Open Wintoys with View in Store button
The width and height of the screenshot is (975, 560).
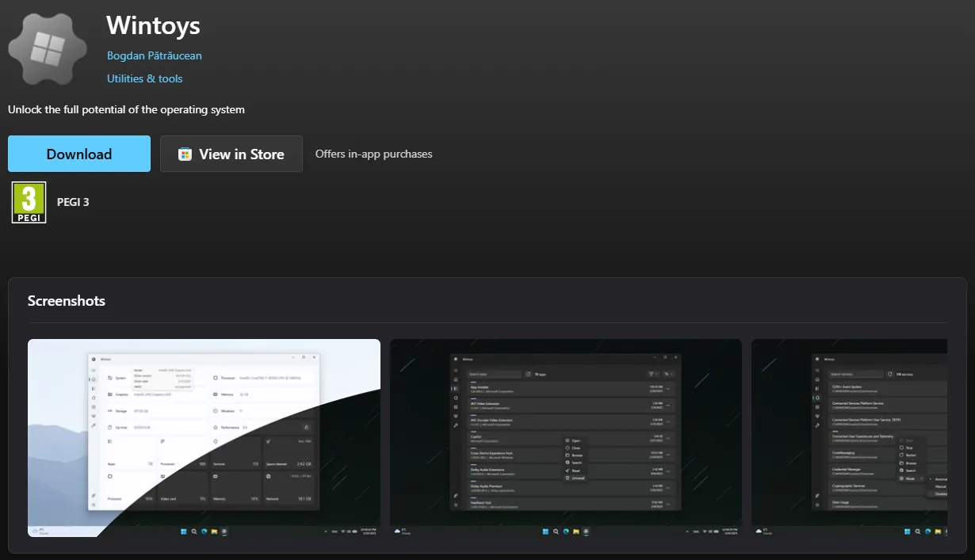click(x=231, y=154)
